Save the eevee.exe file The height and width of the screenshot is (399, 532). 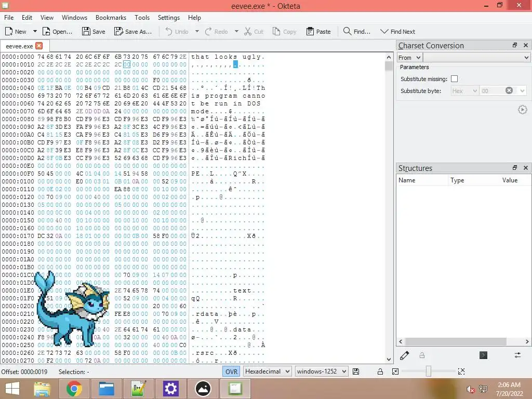point(94,32)
